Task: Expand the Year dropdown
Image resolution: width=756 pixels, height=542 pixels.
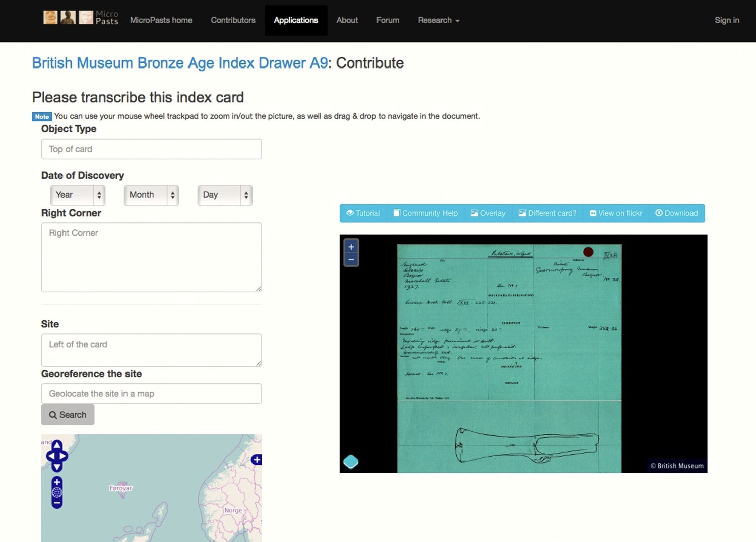Action: coord(78,195)
